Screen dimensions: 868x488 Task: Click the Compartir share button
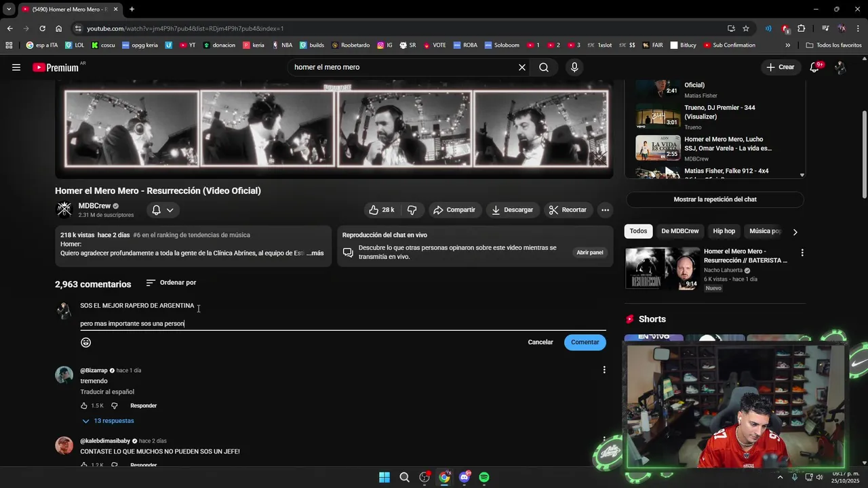pyautogui.click(x=454, y=210)
